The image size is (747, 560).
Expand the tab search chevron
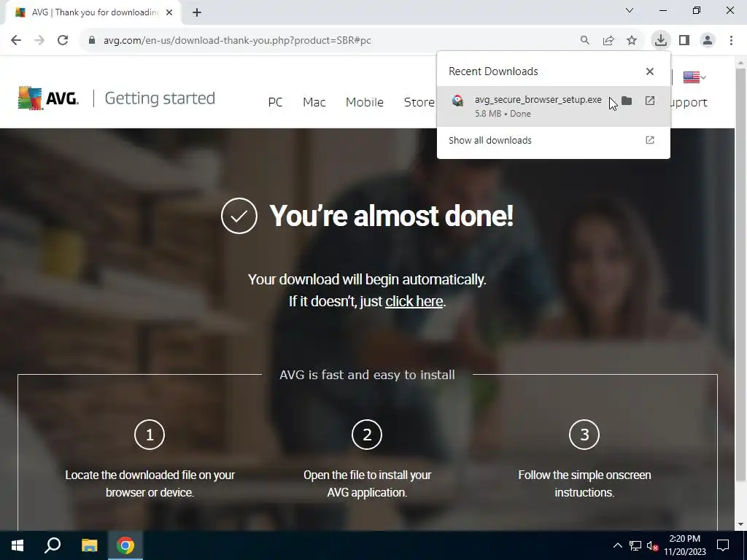(x=630, y=10)
